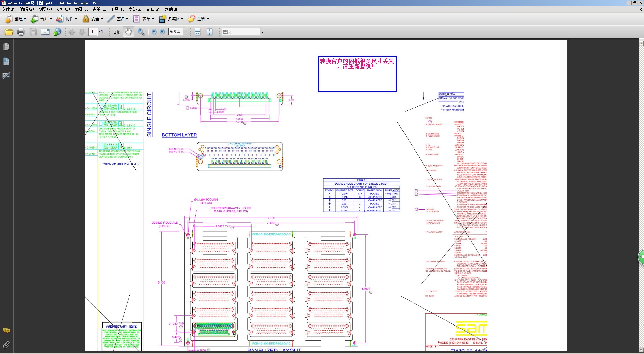Toggle the Bookmarks side panel
This screenshot has width=644, height=354.
coord(6,61)
